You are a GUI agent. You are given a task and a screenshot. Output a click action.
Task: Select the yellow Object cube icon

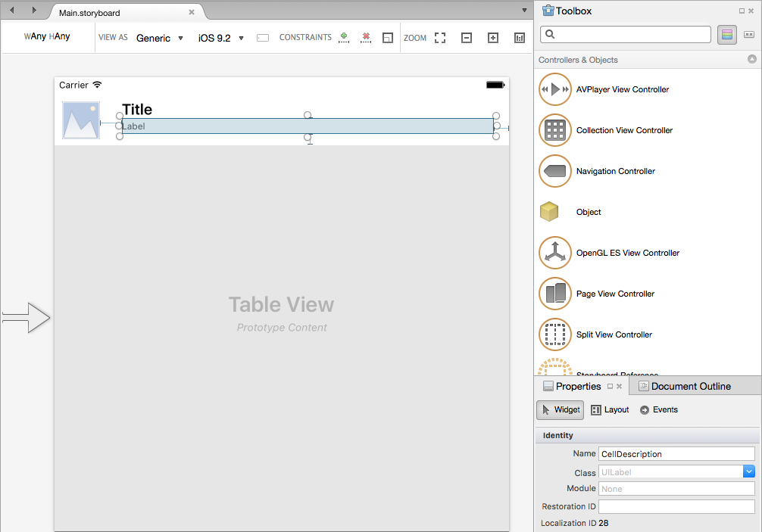[x=549, y=212]
